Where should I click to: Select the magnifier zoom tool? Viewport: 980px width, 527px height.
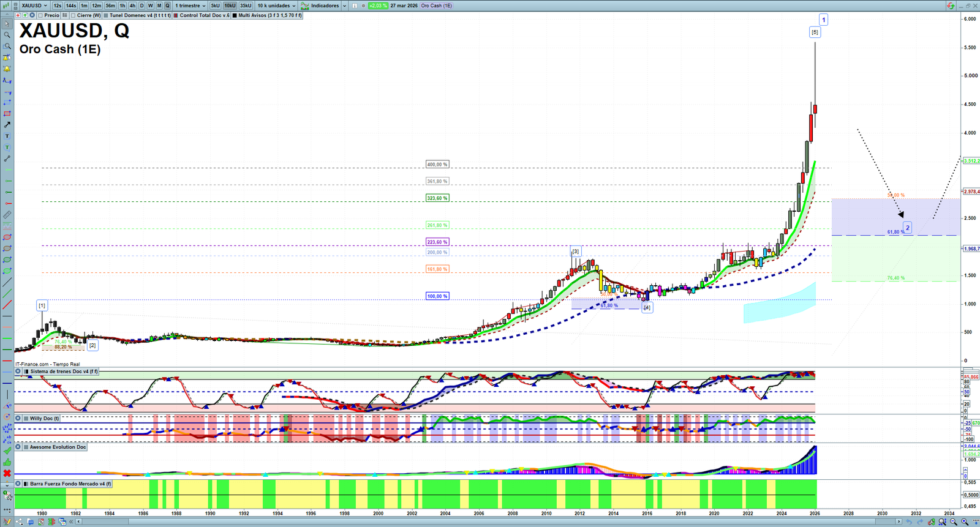click(x=7, y=35)
